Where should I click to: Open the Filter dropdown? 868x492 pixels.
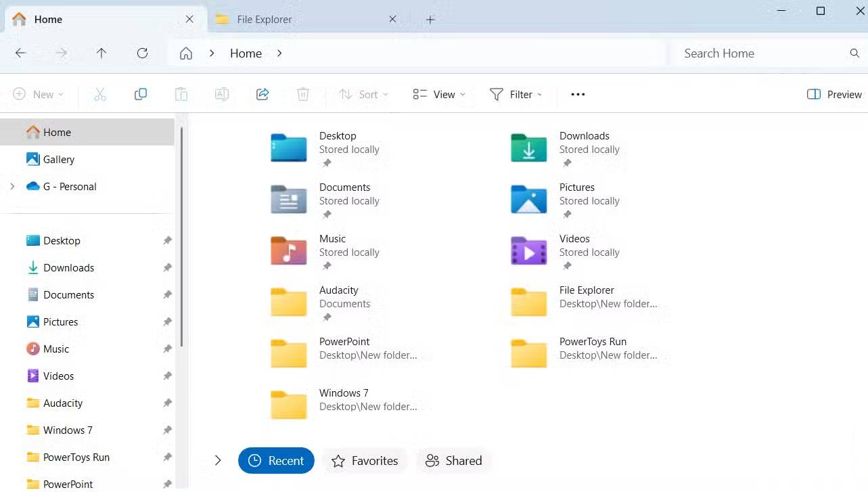pos(516,95)
